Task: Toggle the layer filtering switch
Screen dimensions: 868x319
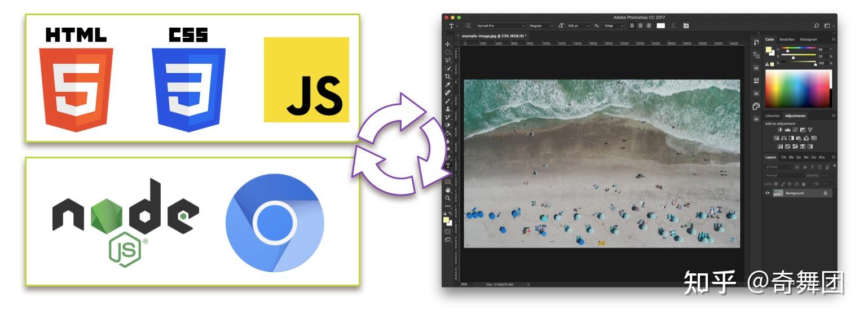Action: click(x=834, y=167)
